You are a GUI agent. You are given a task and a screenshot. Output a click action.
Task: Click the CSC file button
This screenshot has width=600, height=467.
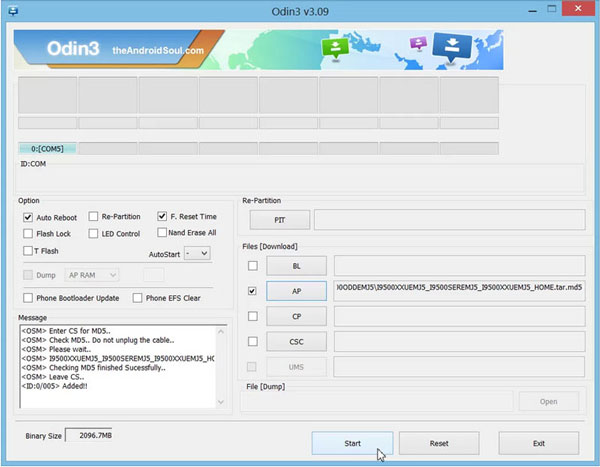point(297,341)
